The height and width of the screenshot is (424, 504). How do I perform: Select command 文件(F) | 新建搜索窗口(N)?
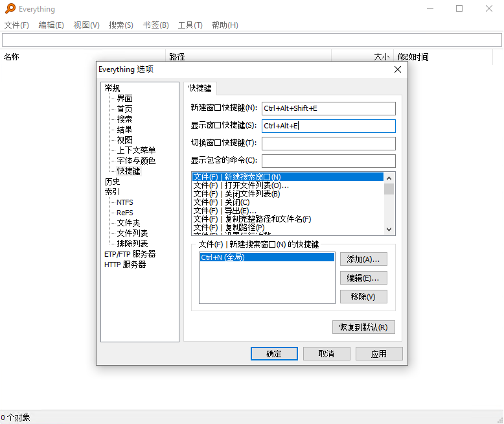click(x=288, y=177)
